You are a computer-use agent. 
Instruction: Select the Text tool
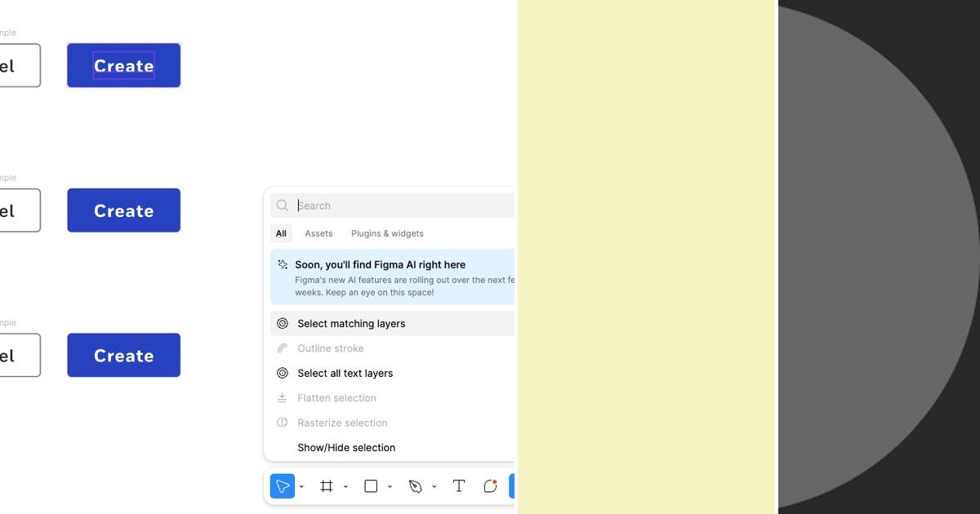click(458, 485)
